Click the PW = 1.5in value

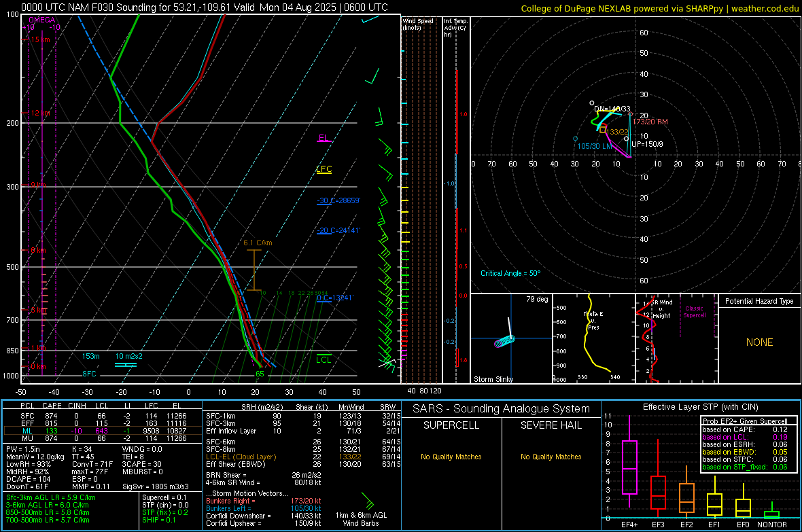(23, 449)
